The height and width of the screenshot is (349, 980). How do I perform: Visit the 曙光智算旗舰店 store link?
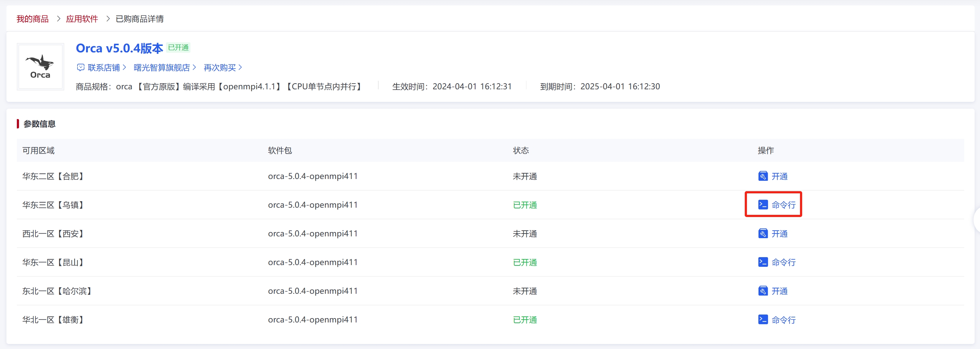(x=162, y=67)
